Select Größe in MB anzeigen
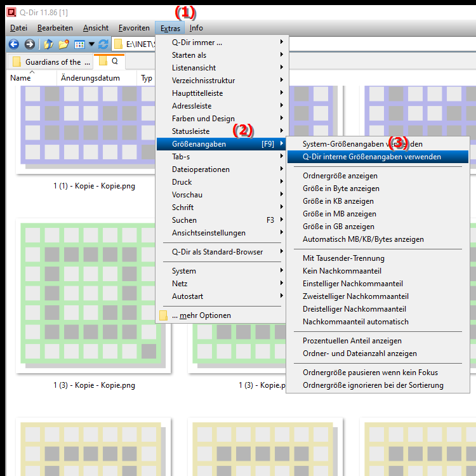476x476 pixels. pos(378,214)
